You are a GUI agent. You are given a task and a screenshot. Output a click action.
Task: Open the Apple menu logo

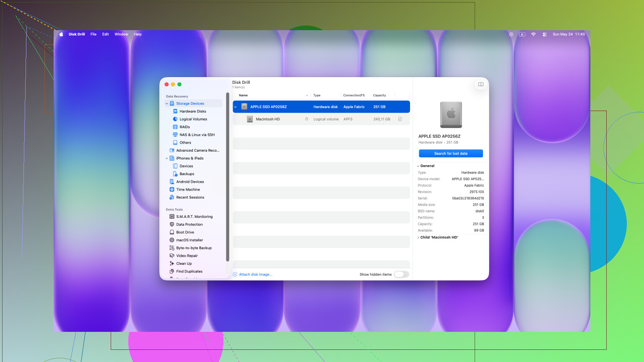[61, 34]
